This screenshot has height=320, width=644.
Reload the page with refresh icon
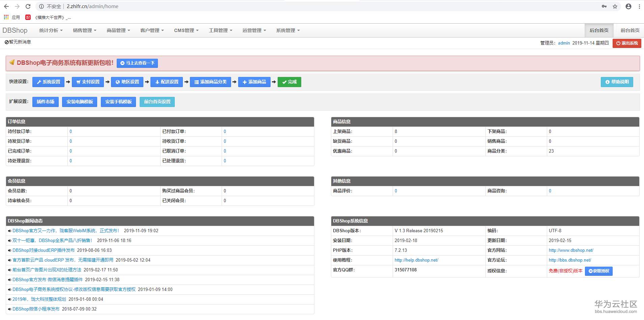click(x=28, y=6)
